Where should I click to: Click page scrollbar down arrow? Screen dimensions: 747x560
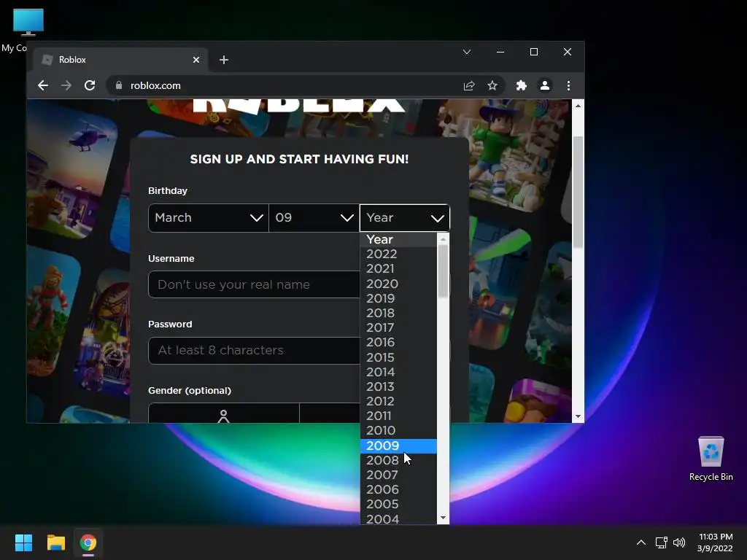(578, 416)
